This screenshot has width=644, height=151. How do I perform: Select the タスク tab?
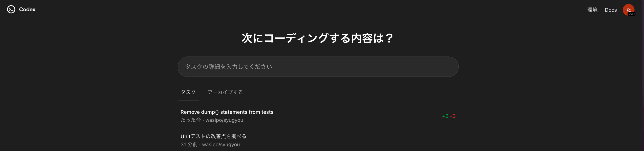coord(188,92)
